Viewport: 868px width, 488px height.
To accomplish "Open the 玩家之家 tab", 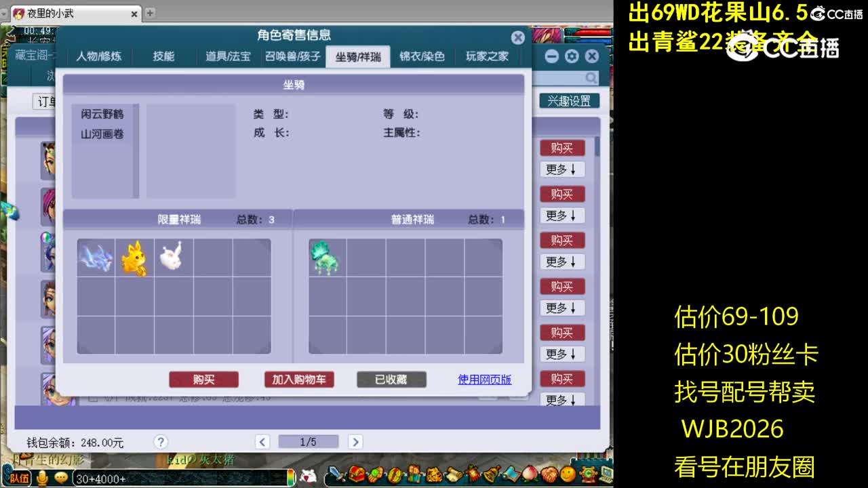I will [x=487, y=56].
